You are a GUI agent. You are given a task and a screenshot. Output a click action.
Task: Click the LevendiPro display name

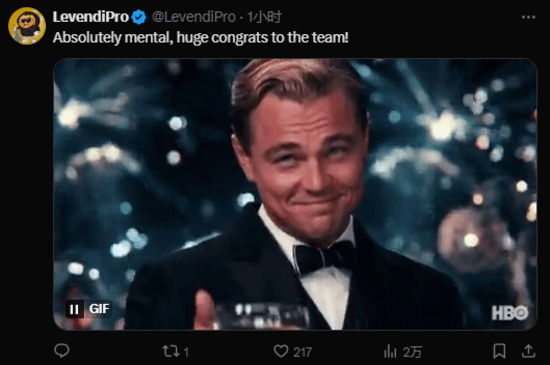click(x=91, y=17)
